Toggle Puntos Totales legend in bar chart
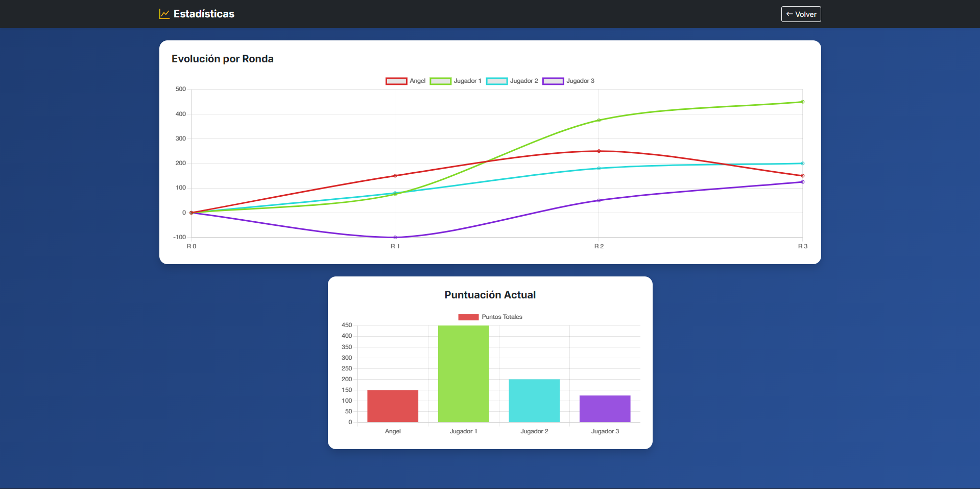The width and height of the screenshot is (980, 489). pyautogui.click(x=490, y=317)
